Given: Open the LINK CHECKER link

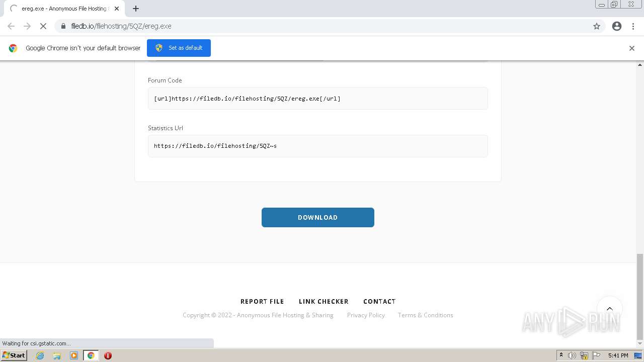Looking at the screenshot, I should pos(324,302).
